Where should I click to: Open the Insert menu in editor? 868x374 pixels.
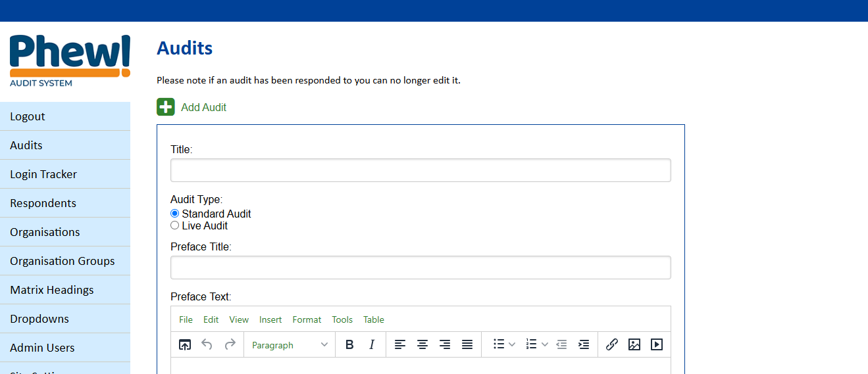tap(270, 319)
